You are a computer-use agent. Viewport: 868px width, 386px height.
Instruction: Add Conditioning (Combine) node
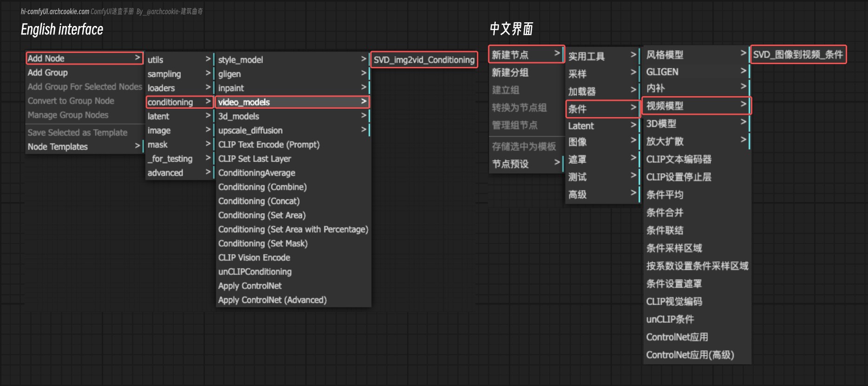[x=293, y=187]
